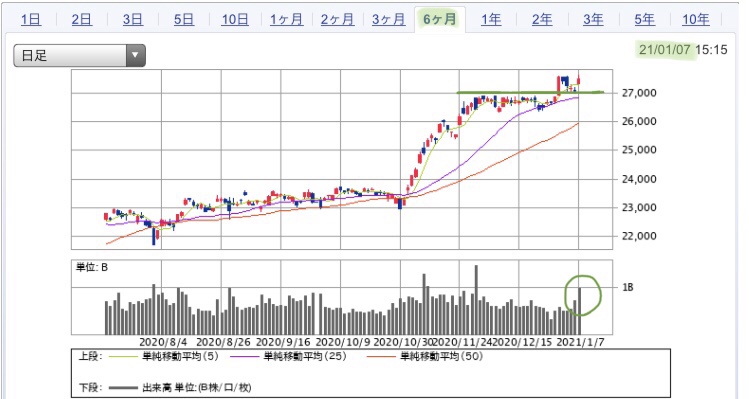Click the active 6ヶ月 tab
Screen dimensions: 749x399
[x=439, y=20]
